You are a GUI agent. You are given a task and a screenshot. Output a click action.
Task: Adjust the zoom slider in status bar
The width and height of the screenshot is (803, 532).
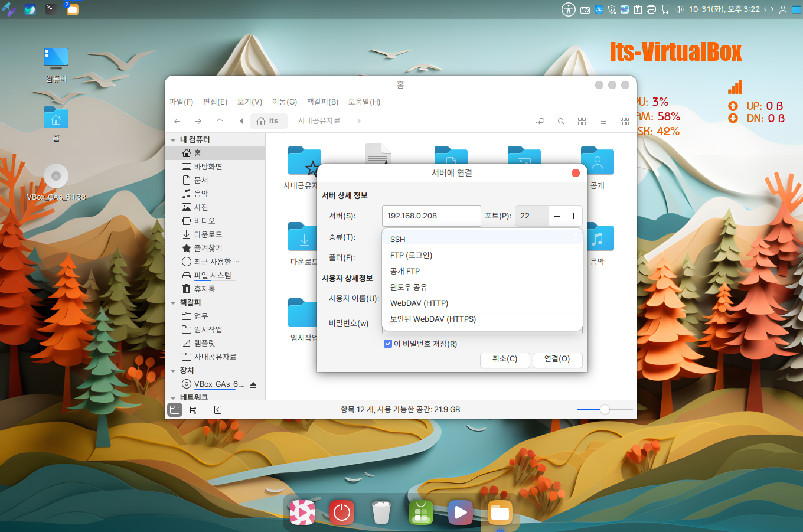[x=605, y=409]
